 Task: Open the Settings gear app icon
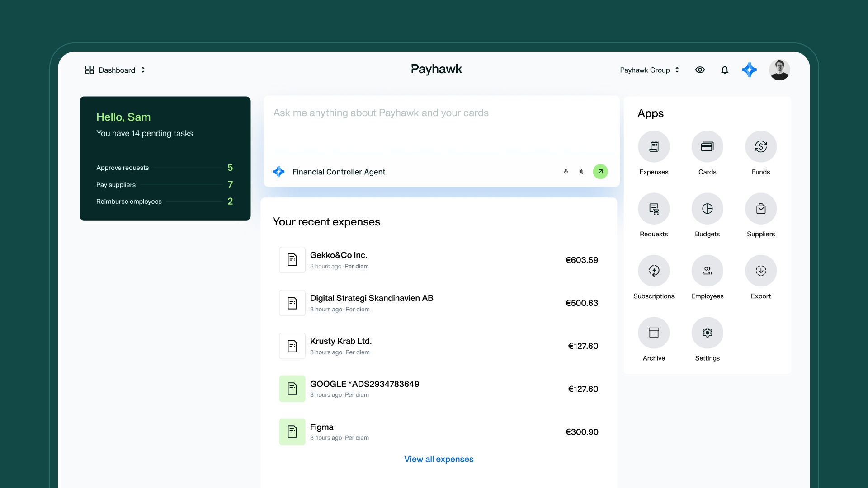707,333
